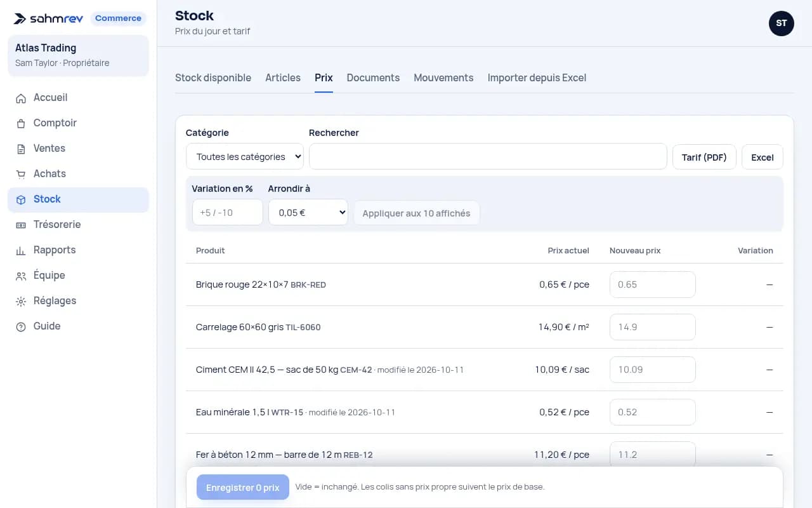Open the ST user avatar menu

[781, 23]
